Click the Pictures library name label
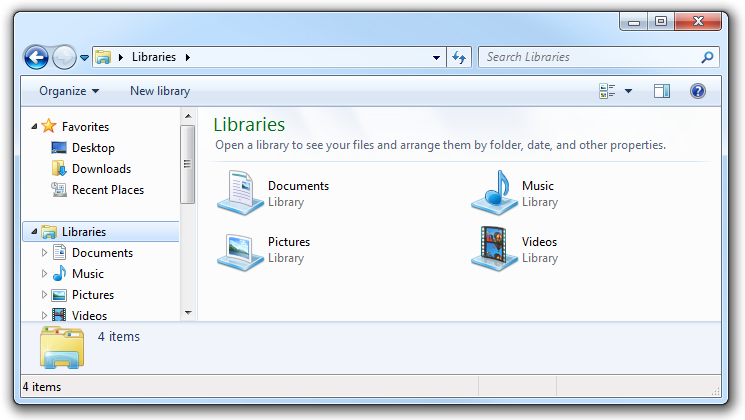745x420 pixels. click(x=289, y=242)
